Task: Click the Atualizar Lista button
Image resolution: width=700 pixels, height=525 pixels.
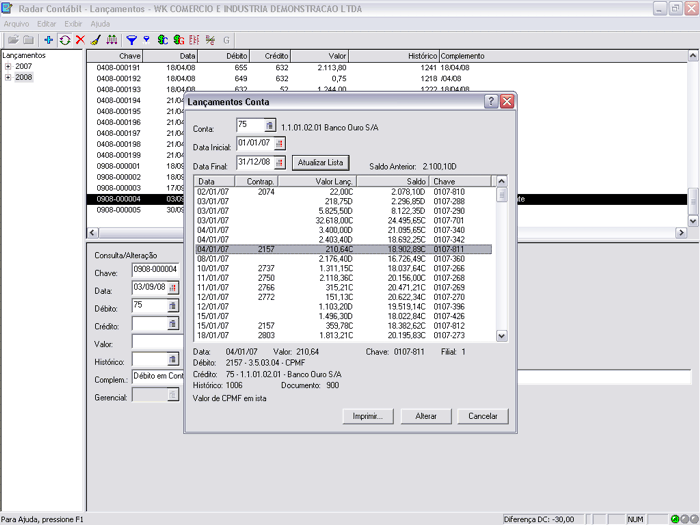Action: coord(321,162)
